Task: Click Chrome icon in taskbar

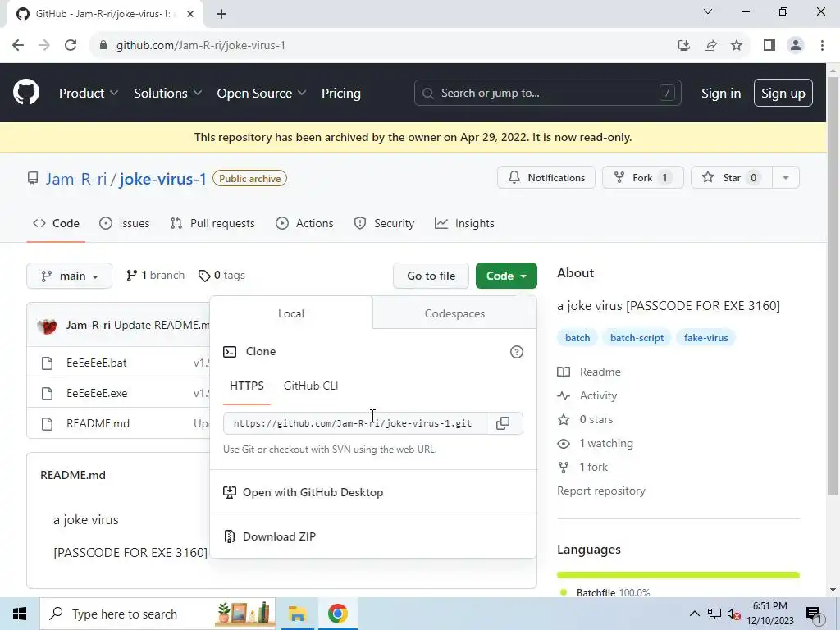Action: pyautogui.click(x=337, y=614)
